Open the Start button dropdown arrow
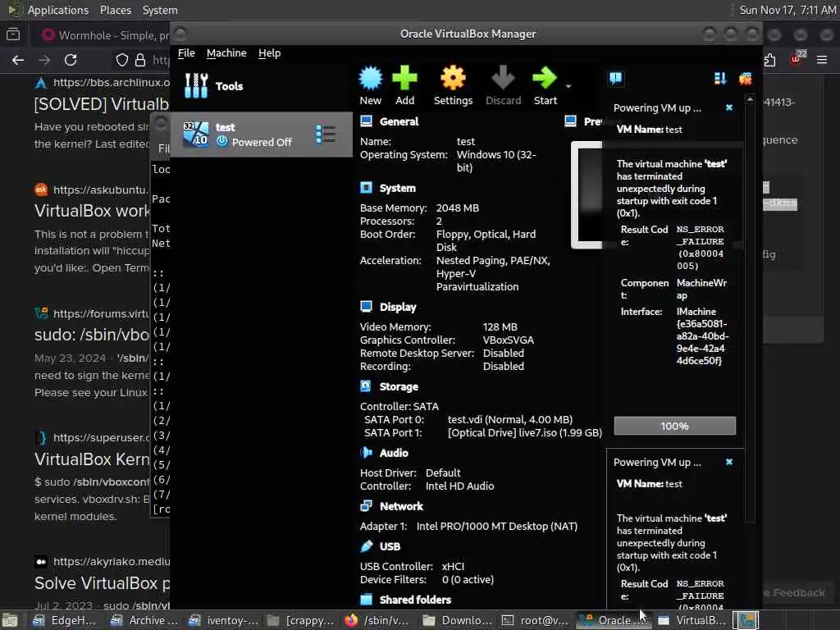The width and height of the screenshot is (840, 630). coord(568,86)
